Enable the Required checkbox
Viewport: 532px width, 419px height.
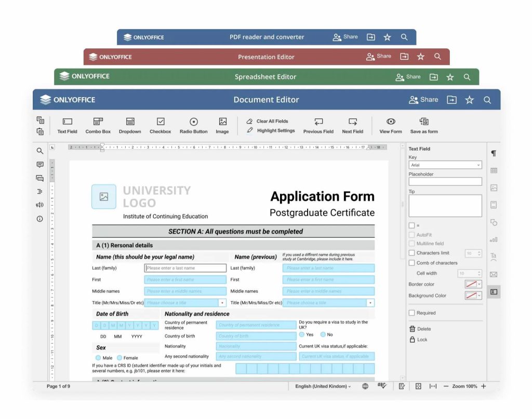point(412,313)
